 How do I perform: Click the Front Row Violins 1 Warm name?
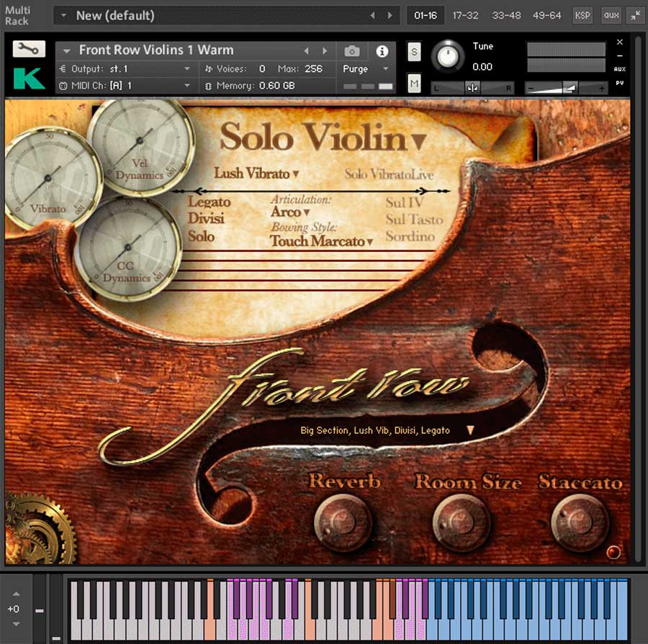156,50
